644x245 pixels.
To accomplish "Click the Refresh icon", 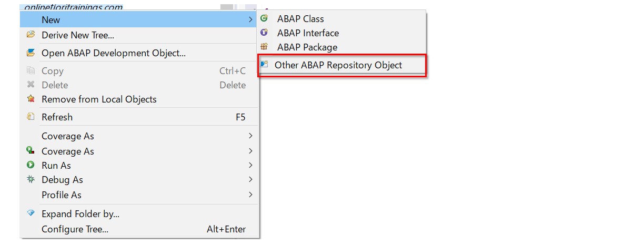I will (31, 117).
